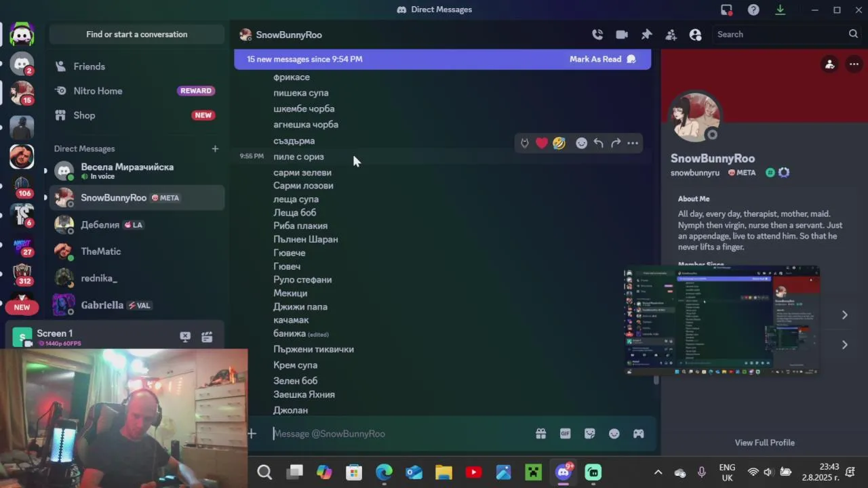868x488 pixels.
Task: Select the SnowBunnyRoo conversation
Action: (137, 198)
